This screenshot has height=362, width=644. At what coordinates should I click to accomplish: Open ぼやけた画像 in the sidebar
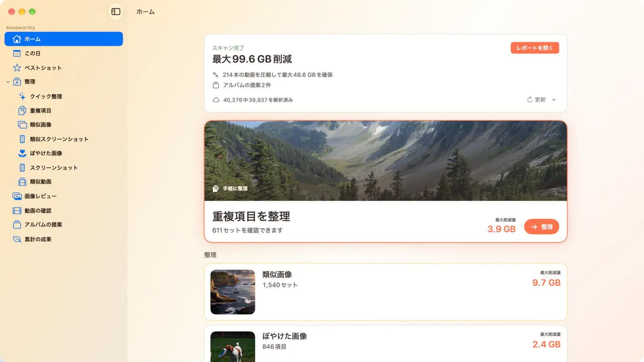[x=64, y=153]
